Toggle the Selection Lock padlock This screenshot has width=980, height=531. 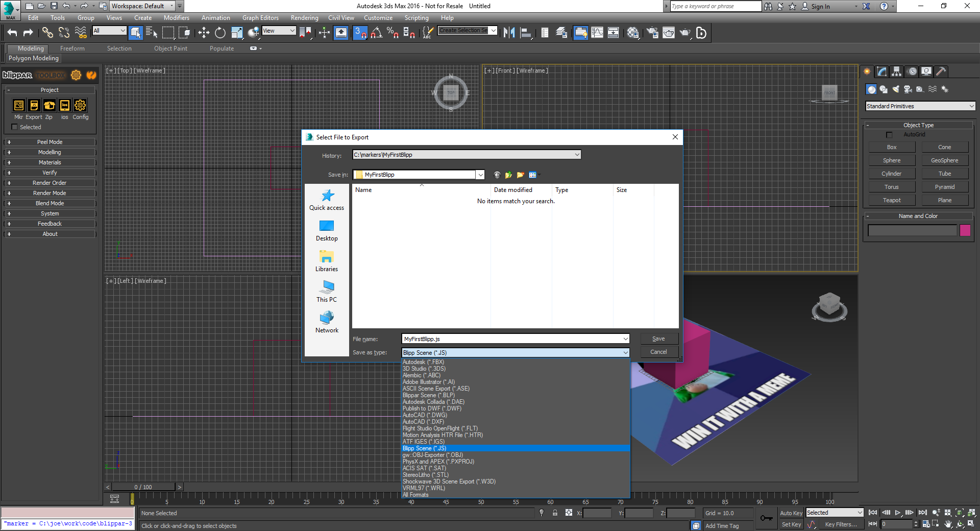(555, 513)
